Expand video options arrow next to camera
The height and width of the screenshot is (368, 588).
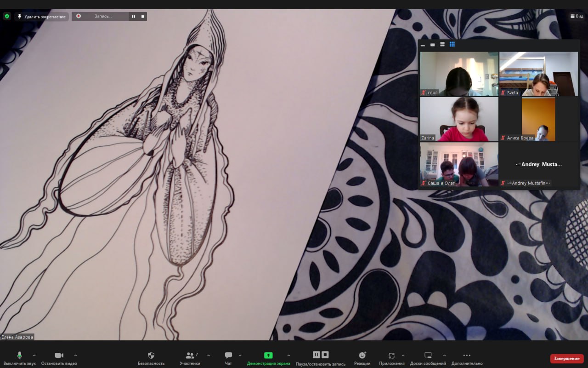[75, 355]
